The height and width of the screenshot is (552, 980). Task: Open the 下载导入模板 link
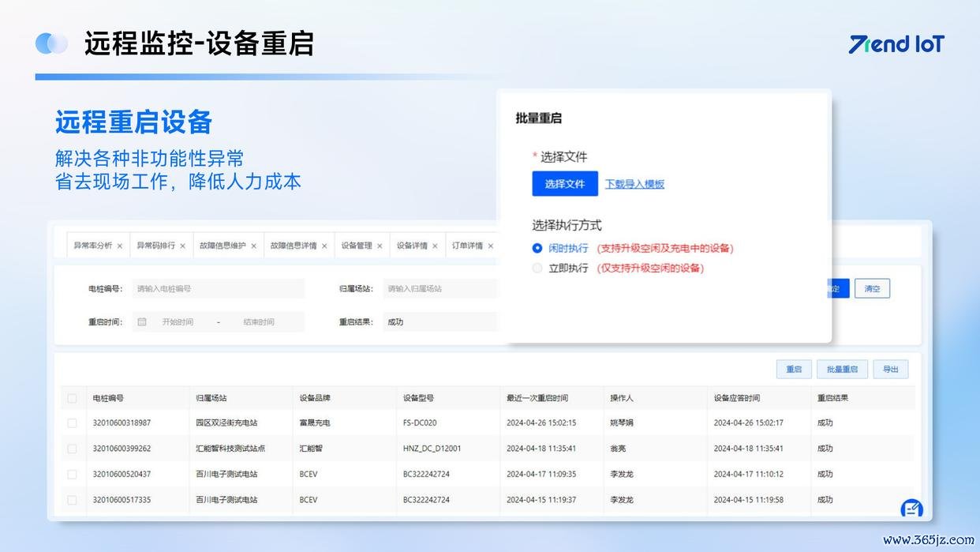pos(634,184)
